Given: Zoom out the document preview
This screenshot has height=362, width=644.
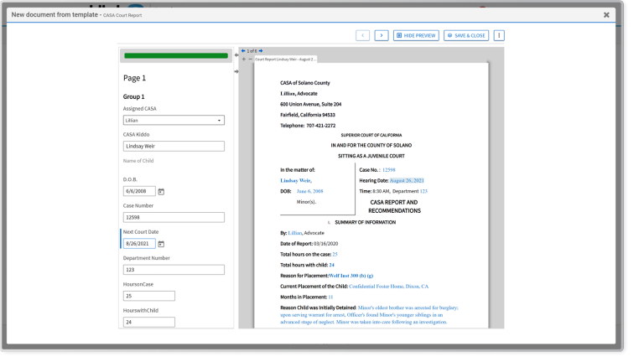Looking at the screenshot, I should point(249,59).
